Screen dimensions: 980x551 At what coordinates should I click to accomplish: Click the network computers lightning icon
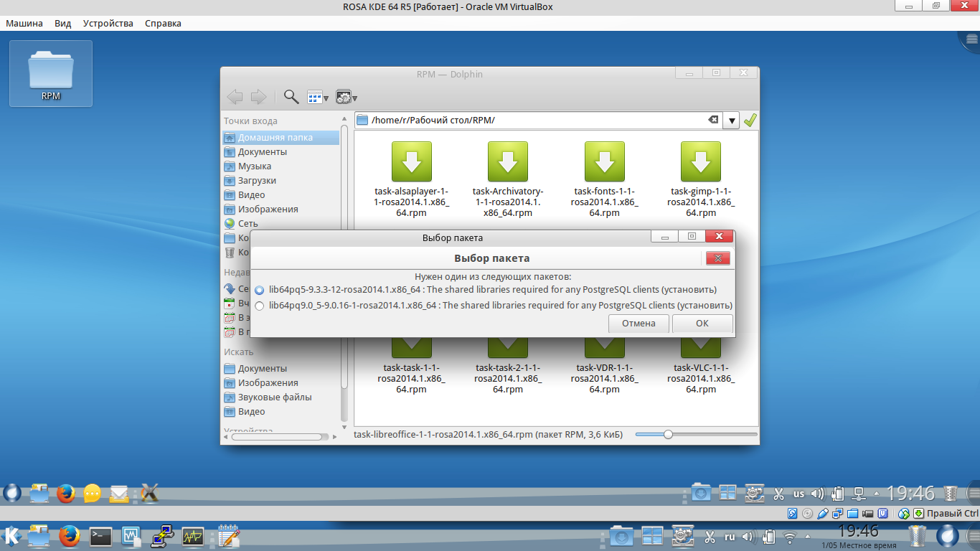pyautogui.click(x=163, y=536)
